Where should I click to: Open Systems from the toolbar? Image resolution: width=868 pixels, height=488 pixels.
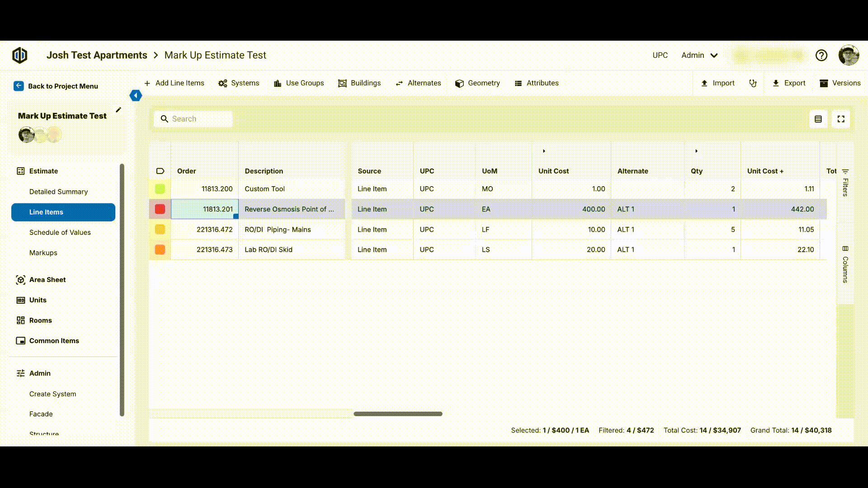pyautogui.click(x=239, y=83)
